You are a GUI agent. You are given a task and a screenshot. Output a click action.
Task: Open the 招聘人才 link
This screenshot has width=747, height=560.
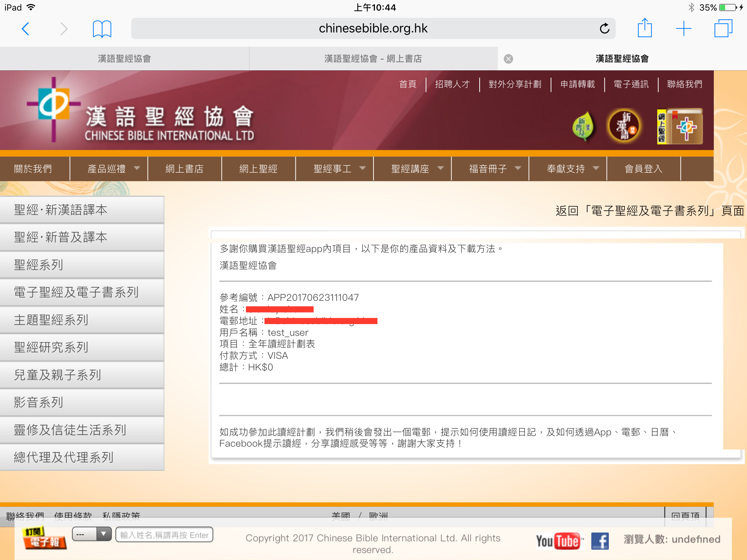[x=452, y=84]
